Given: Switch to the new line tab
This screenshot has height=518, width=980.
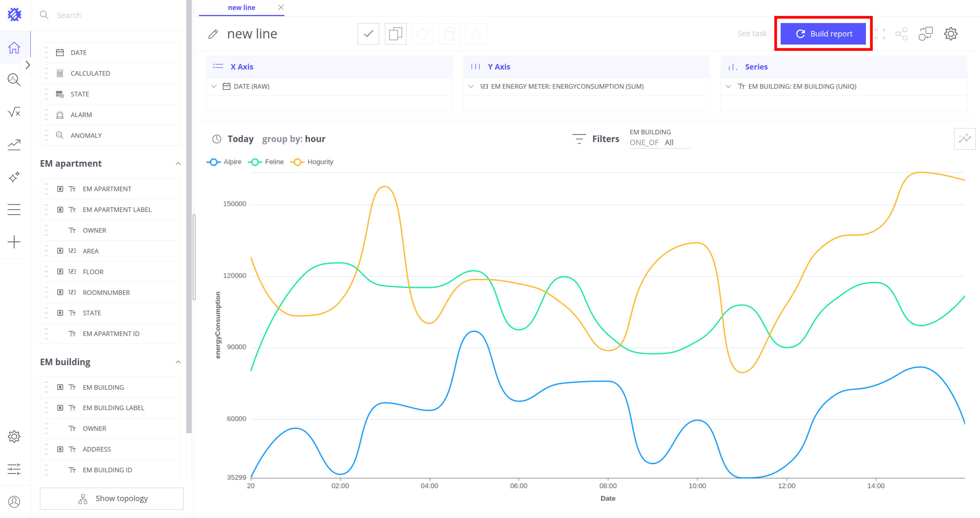Looking at the screenshot, I should pos(241,8).
